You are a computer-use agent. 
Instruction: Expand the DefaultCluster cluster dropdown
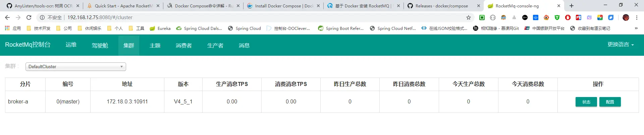click(x=76, y=66)
